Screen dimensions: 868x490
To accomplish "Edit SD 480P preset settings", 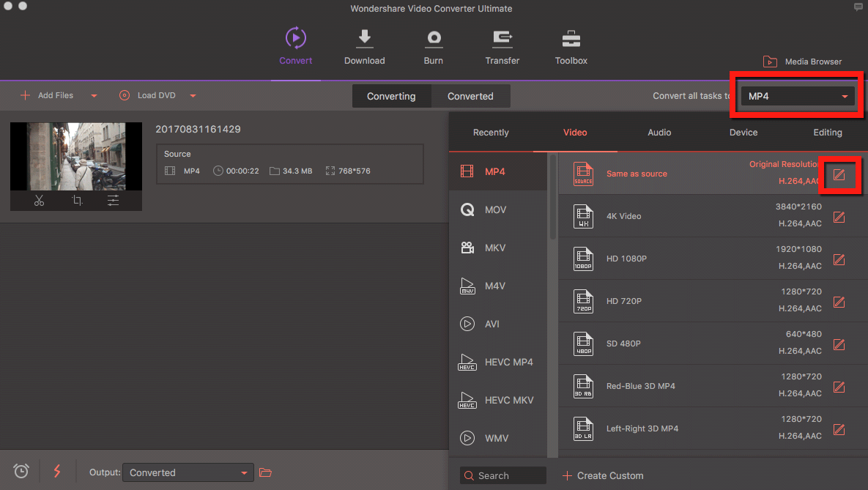I will [839, 344].
